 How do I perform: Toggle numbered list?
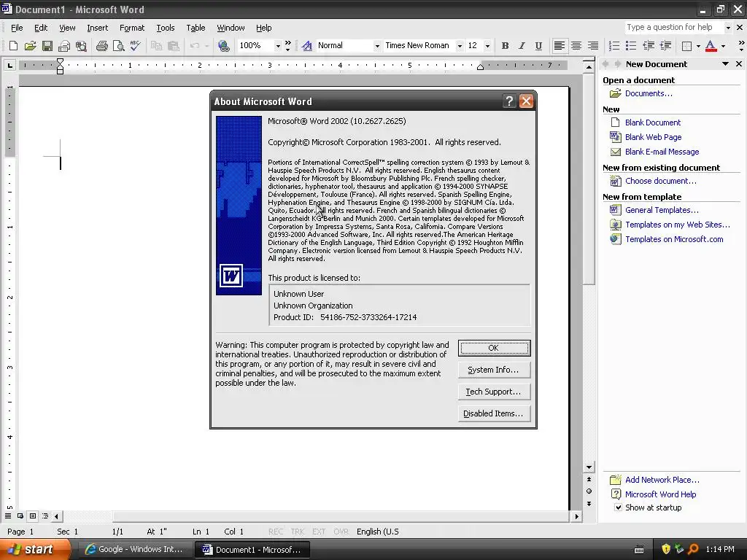click(614, 46)
